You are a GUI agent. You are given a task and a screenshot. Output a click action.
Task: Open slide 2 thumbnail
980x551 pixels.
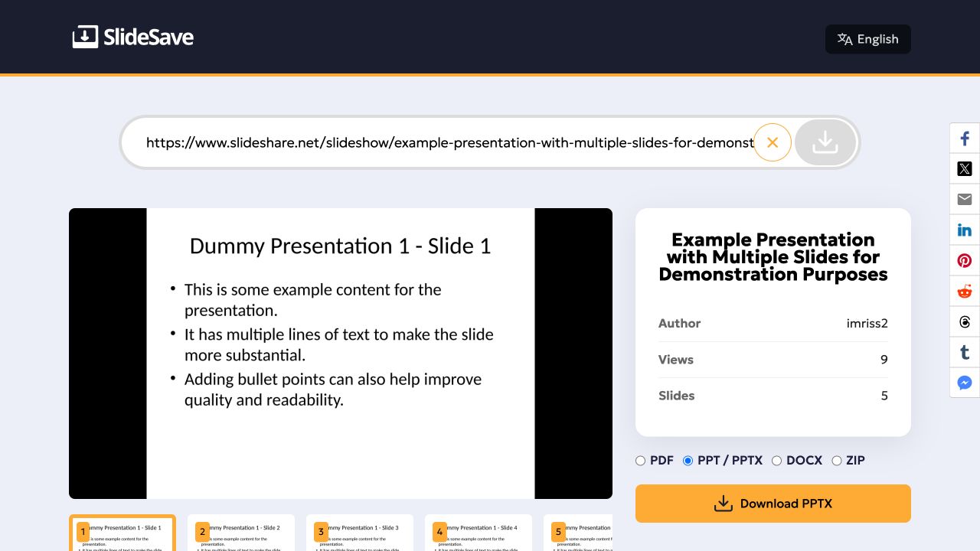pyautogui.click(x=241, y=533)
